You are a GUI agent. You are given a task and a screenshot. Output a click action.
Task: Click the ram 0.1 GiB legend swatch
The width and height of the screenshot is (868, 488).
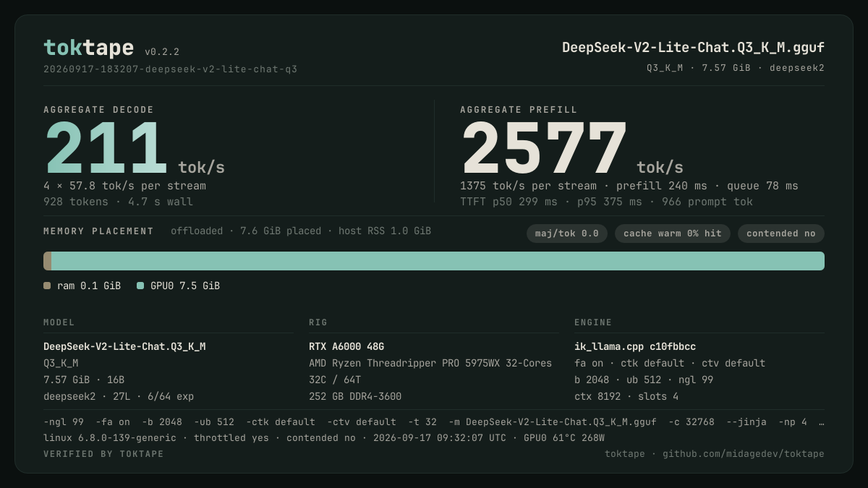coord(47,286)
